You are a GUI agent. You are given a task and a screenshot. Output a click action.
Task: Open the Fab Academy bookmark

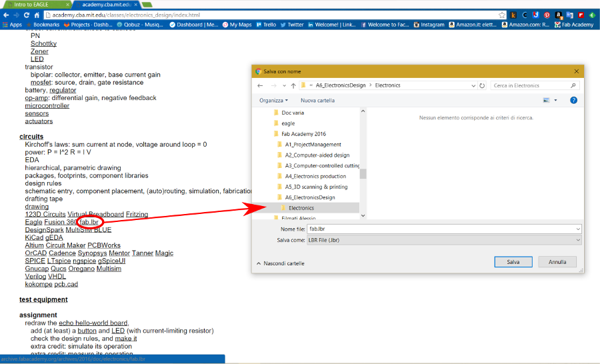[574, 25]
